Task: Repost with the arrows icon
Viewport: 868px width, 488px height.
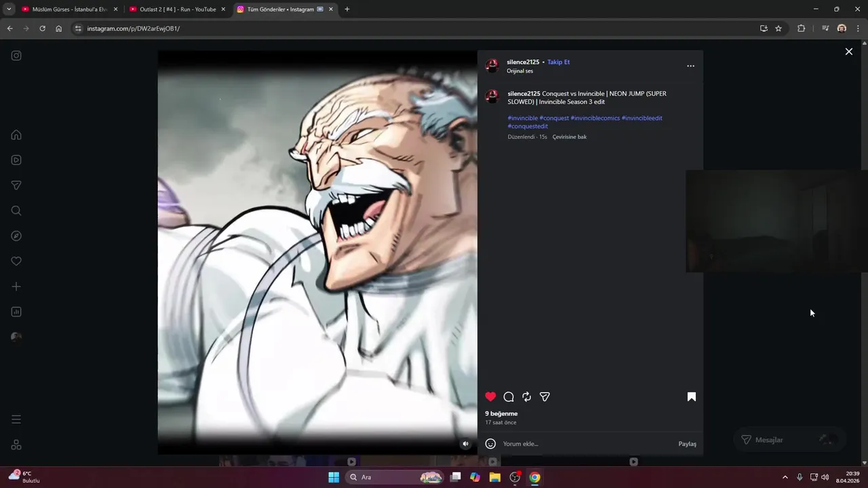Action: point(526,396)
